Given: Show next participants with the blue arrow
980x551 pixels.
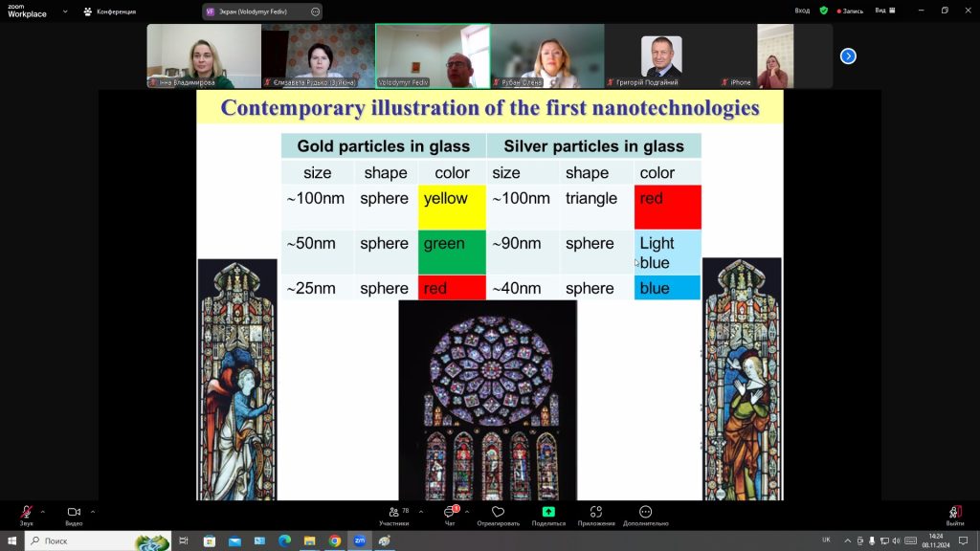Looking at the screenshot, I should (848, 56).
